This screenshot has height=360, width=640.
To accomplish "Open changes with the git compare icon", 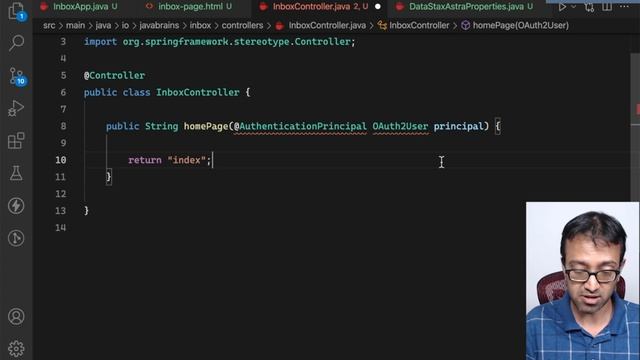I will tap(589, 7).
